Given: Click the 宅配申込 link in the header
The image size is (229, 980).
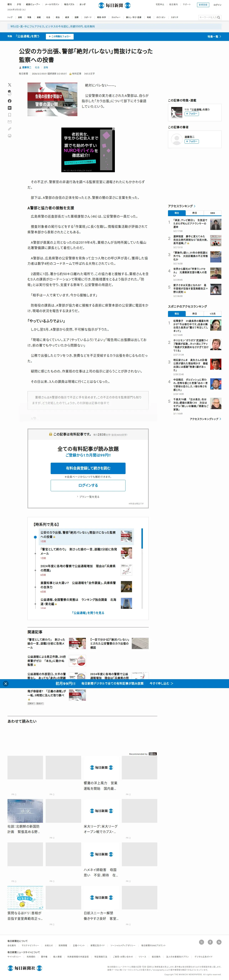Looking at the screenshot, I should pos(160,5).
